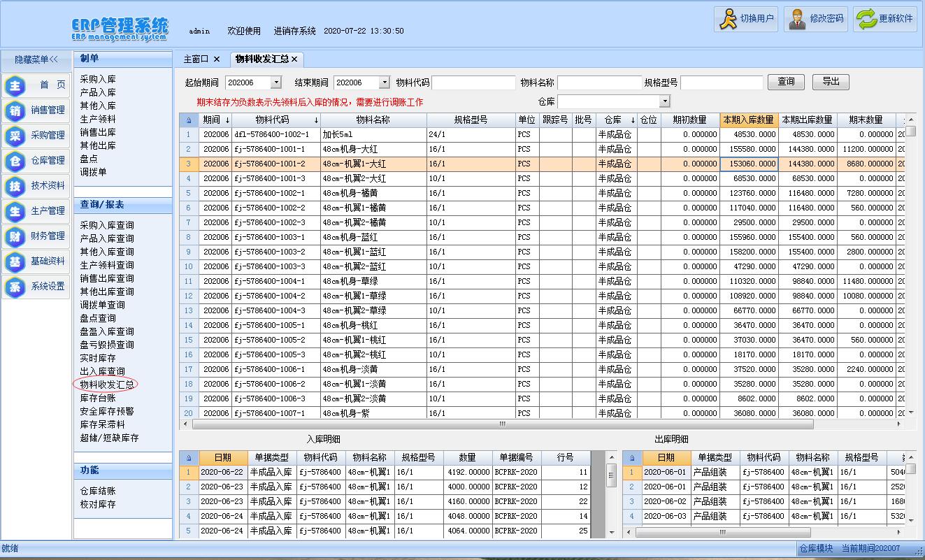This screenshot has height=560, width=925.
Task: Click the 查询 query button
Action: pos(786,82)
